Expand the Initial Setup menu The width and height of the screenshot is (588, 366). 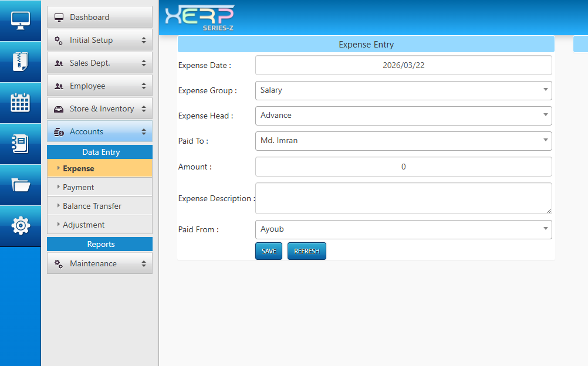[99, 40]
